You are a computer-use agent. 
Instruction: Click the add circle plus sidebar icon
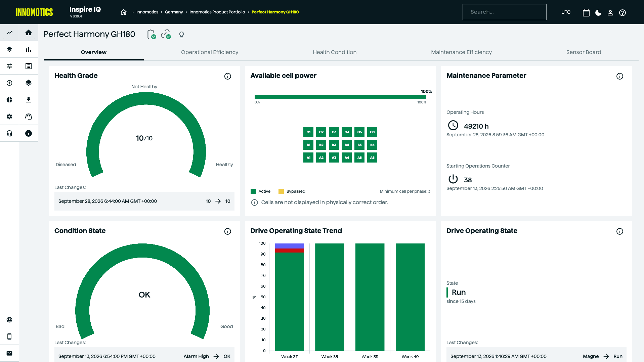(9, 83)
